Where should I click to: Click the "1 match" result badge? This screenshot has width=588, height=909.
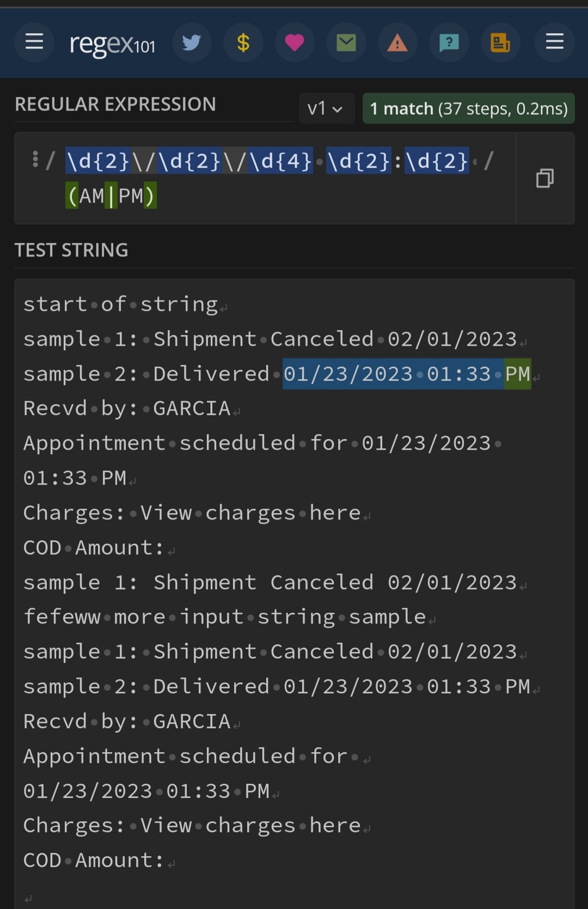point(468,108)
